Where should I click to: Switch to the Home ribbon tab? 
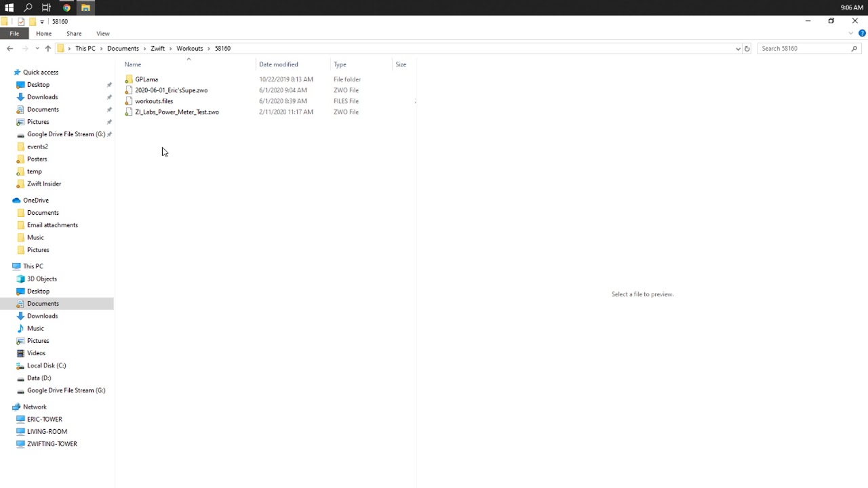(x=43, y=33)
